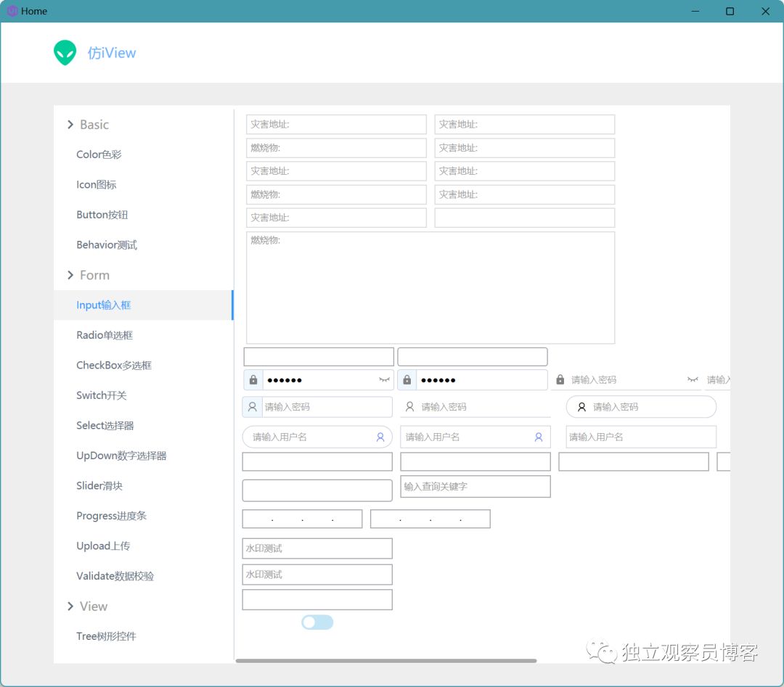Collapse the Basic section in the sidebar
The image size is (784, 687).
coord(70,124)
